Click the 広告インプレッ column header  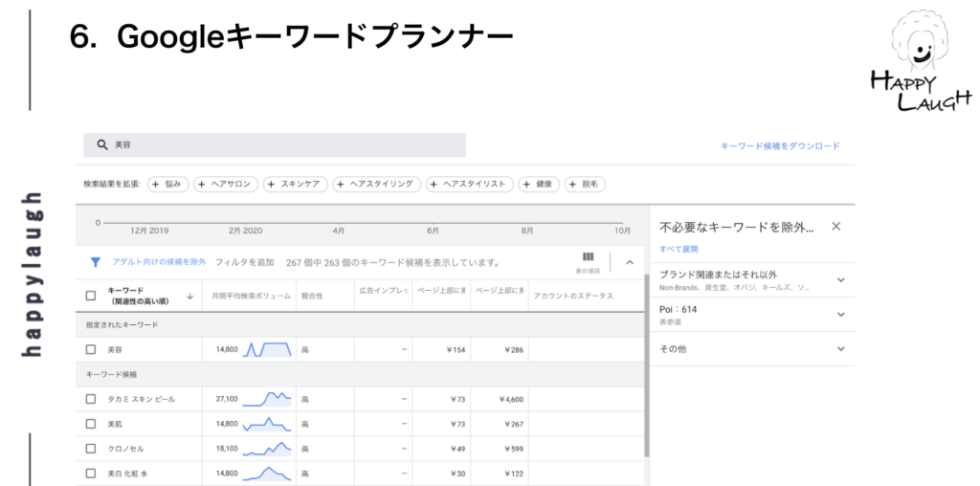tap(383, 291)
